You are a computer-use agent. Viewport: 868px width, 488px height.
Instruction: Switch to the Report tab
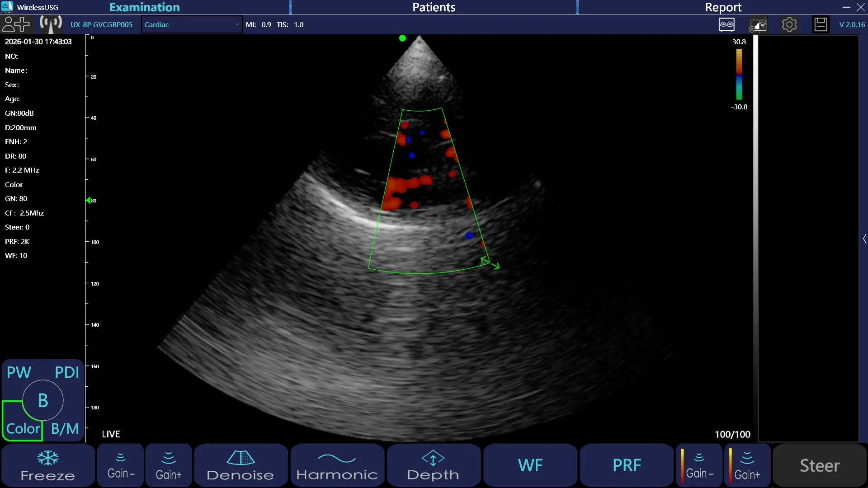[x=722, y=7]
